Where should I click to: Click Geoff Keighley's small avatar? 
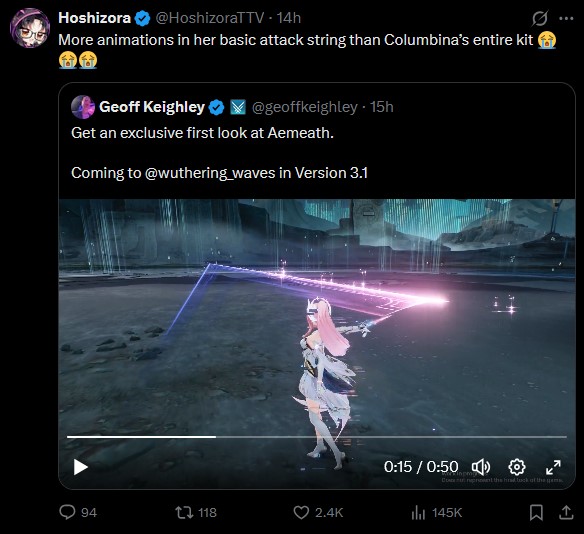[x=83, y=107]
